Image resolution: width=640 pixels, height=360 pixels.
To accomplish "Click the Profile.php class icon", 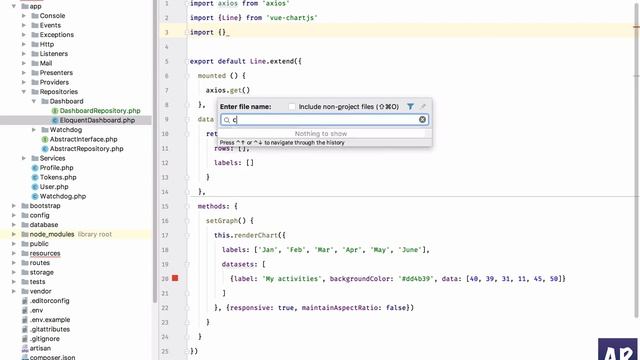I will point(35,168).
